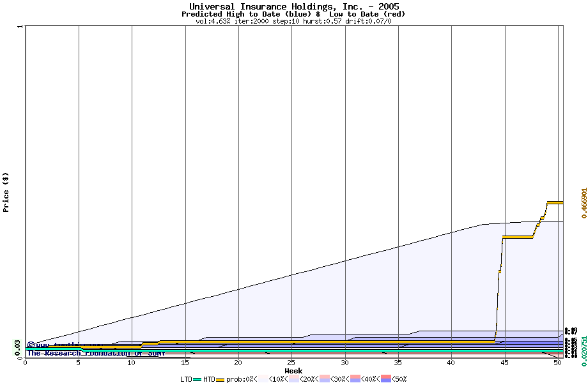
Task: Click the '1' label at y-axis top
Action: [20, 26]
